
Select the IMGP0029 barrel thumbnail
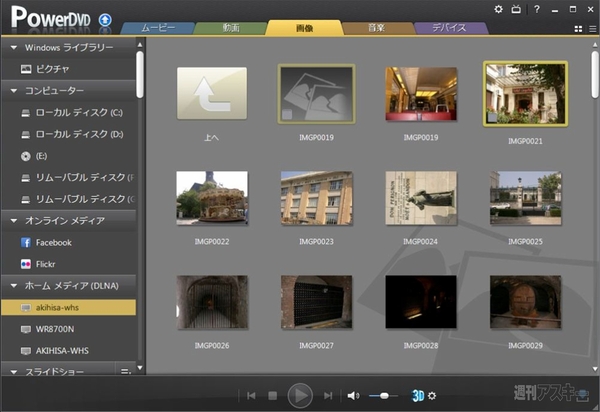[525, 302]
